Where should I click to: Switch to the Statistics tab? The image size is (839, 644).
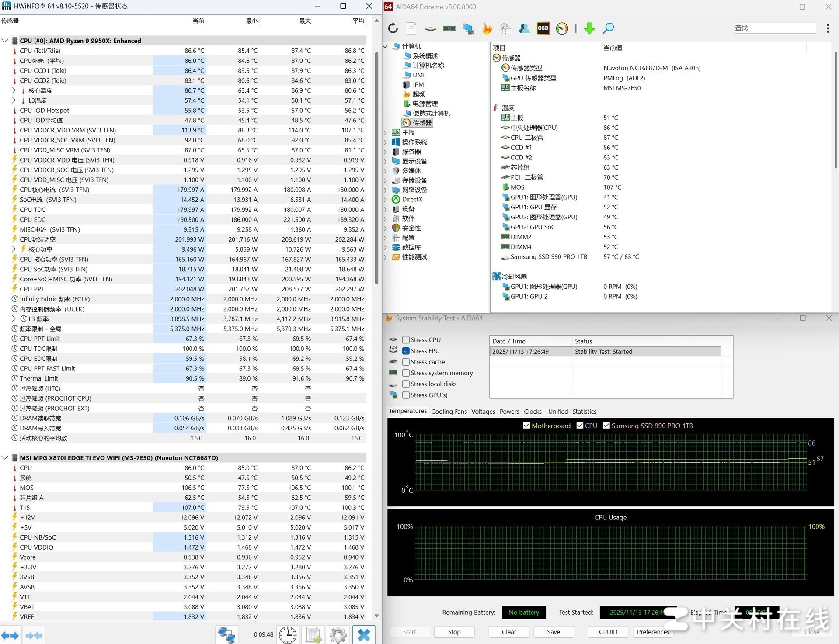pos(584,411)
